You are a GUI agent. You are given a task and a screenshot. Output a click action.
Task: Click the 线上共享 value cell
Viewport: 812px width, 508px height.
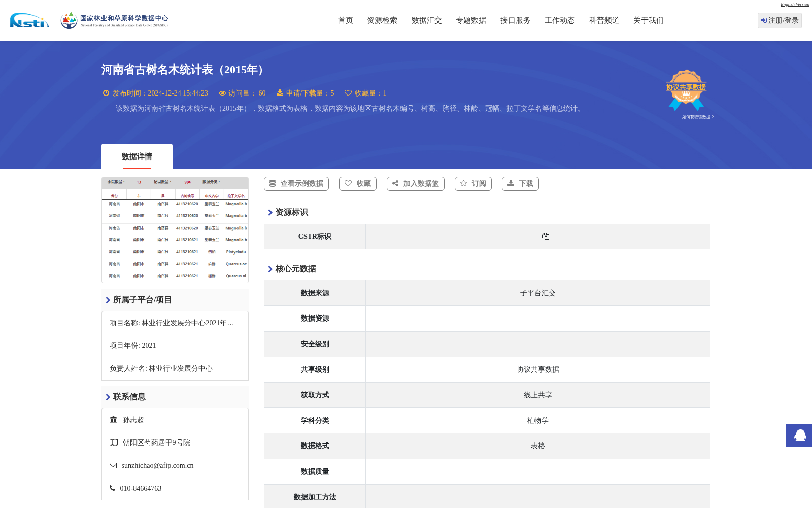click(x=538, y=395)
